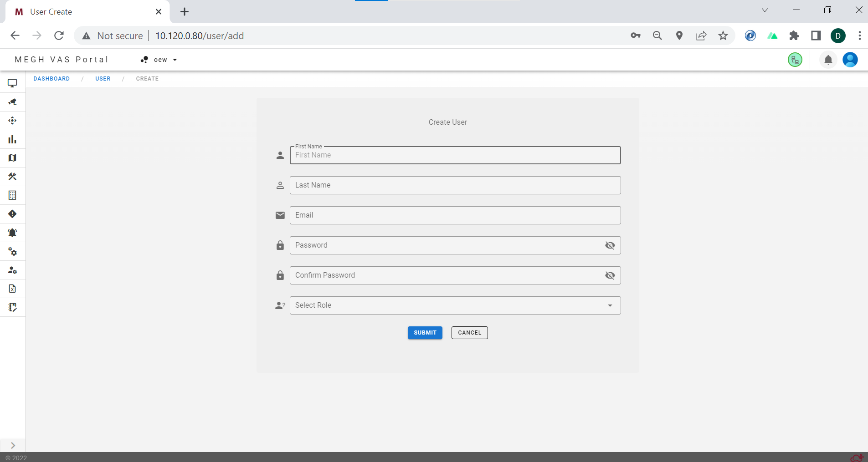The image size is (868, 462).
Task: Click the tools (hammer and wrench) sidebar icon
Action: pos(12,177)
